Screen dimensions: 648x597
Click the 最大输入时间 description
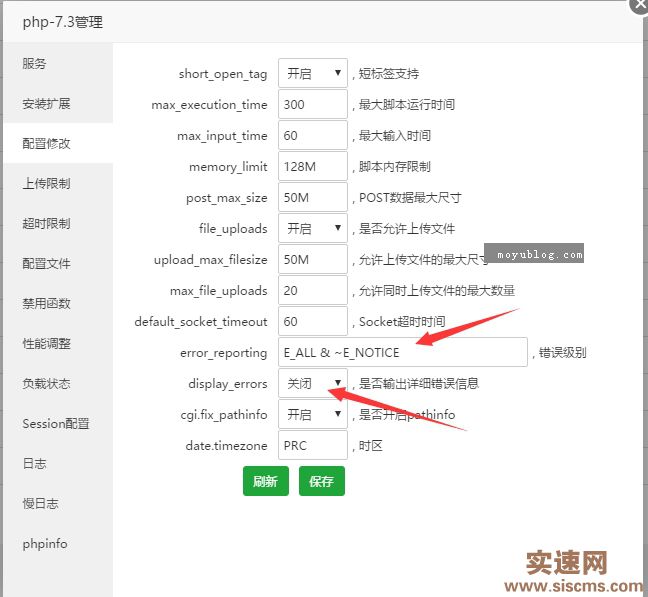(x=395, y=136)
